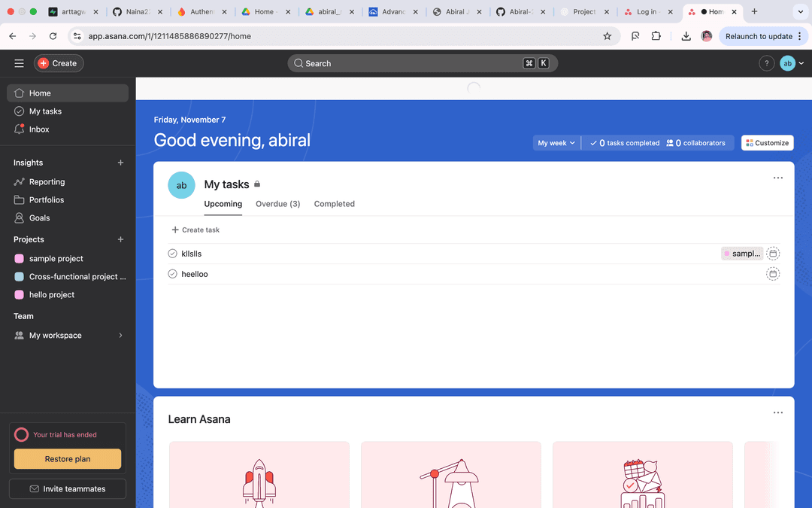Mark heelloo task as complete

pos(172,274)
